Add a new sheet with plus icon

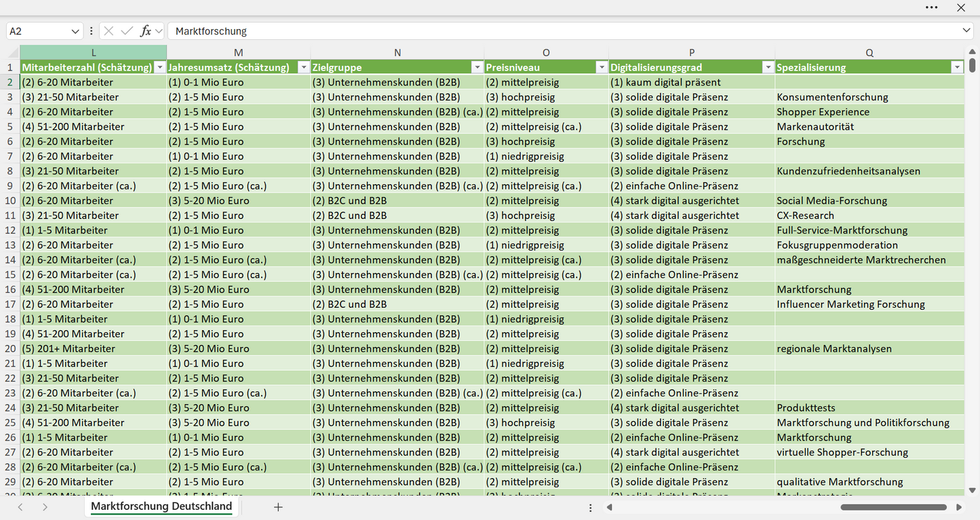[x=278, y=507]
